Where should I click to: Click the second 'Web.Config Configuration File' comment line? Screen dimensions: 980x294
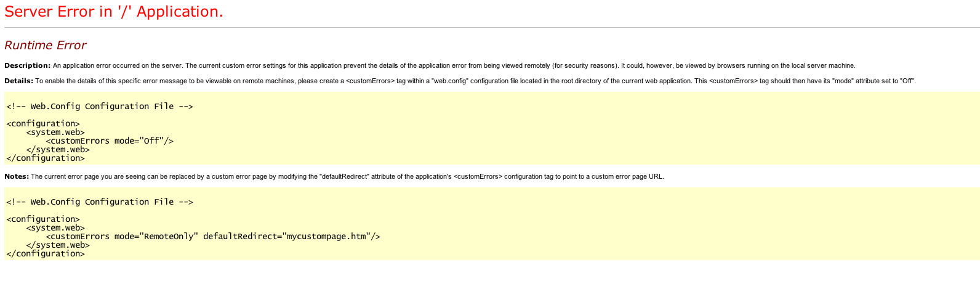click(100, 202)
